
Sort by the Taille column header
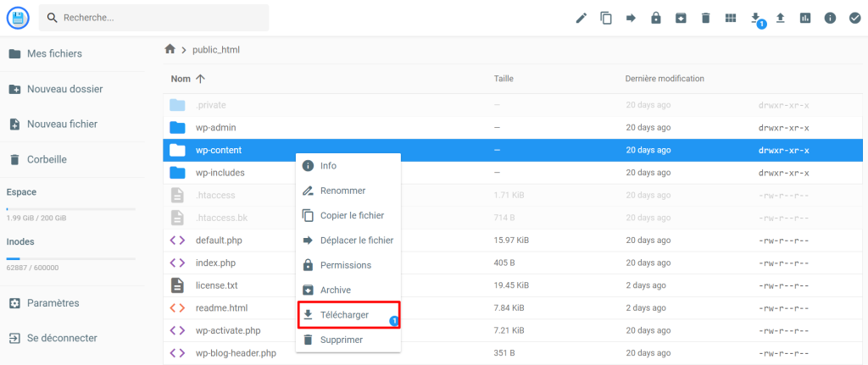coord(504,79)
